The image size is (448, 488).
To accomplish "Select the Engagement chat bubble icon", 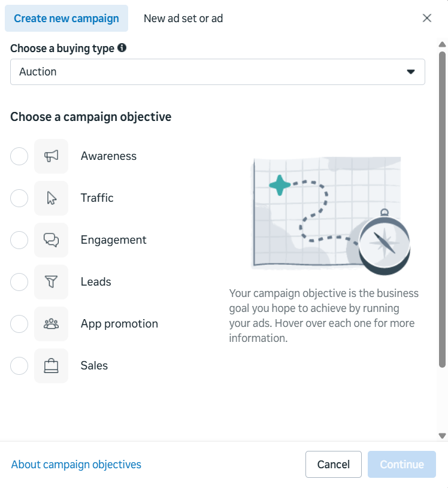I will coord(51,240).
